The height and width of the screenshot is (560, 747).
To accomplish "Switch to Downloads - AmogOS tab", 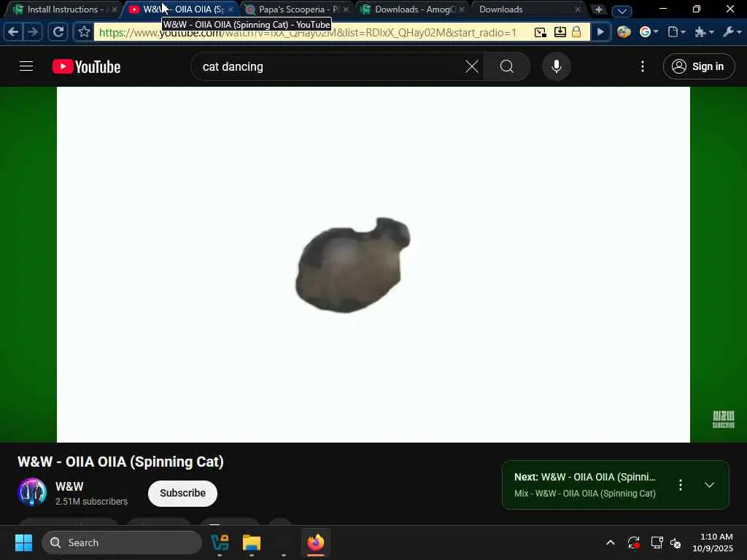I will (x=414, y=9).
